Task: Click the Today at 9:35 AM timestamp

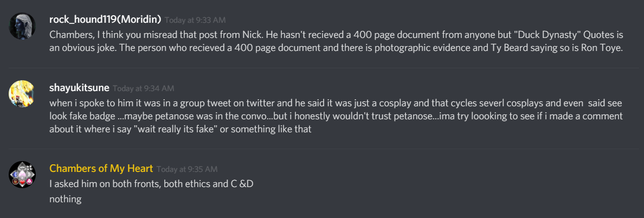Action: pyautogui.click(x=187, y=169)
